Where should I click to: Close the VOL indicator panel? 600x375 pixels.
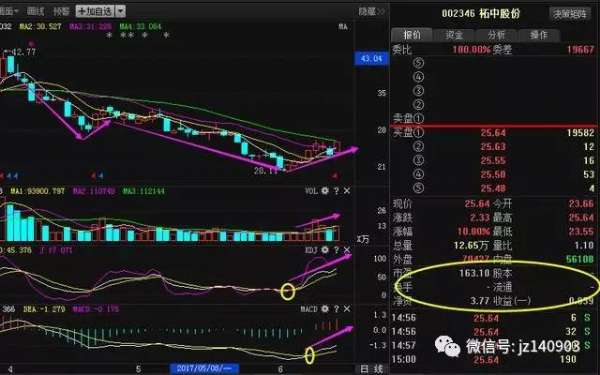(347, 191)
